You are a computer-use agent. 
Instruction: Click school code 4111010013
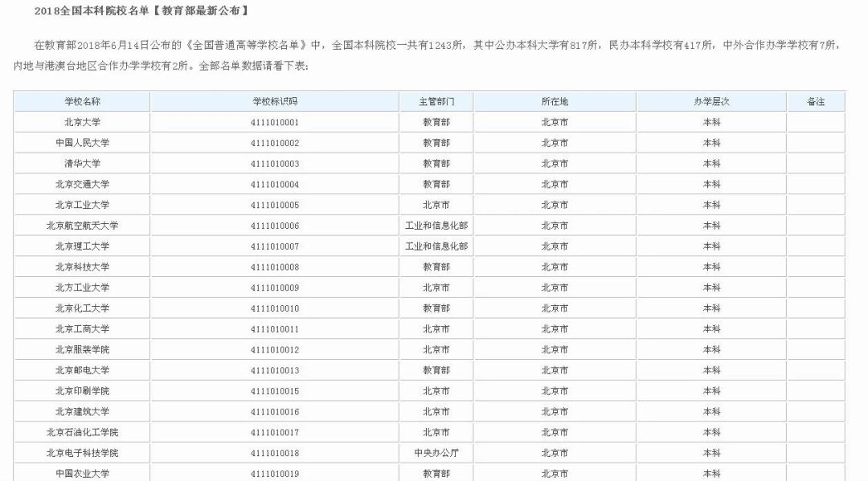(275, 370)
